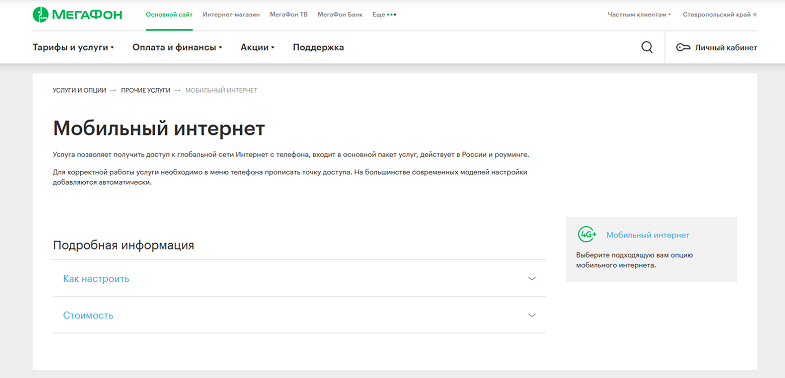Open Тарифы и услуги dropdown menu
This screenshot has width=785, height=378.
point(74,48)
